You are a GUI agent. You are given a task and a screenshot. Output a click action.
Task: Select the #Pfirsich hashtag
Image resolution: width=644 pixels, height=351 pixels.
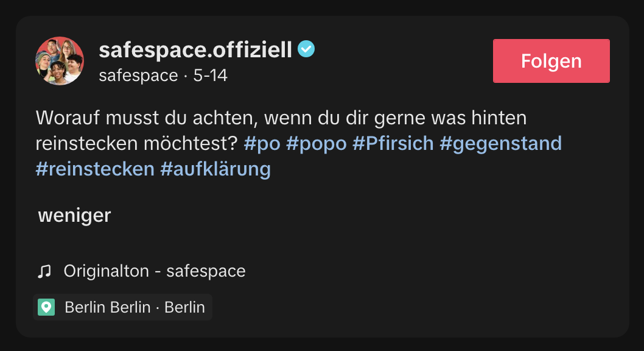393,143
